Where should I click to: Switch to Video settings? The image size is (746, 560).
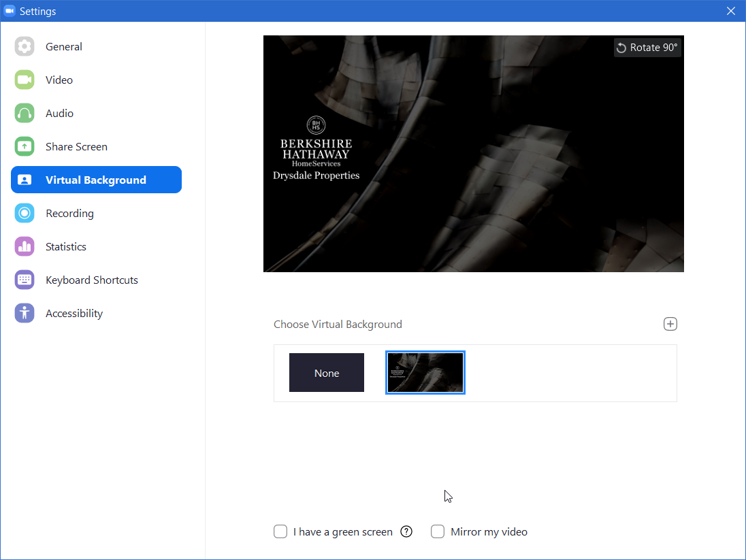pyautogui.click(x=96, y=80)
